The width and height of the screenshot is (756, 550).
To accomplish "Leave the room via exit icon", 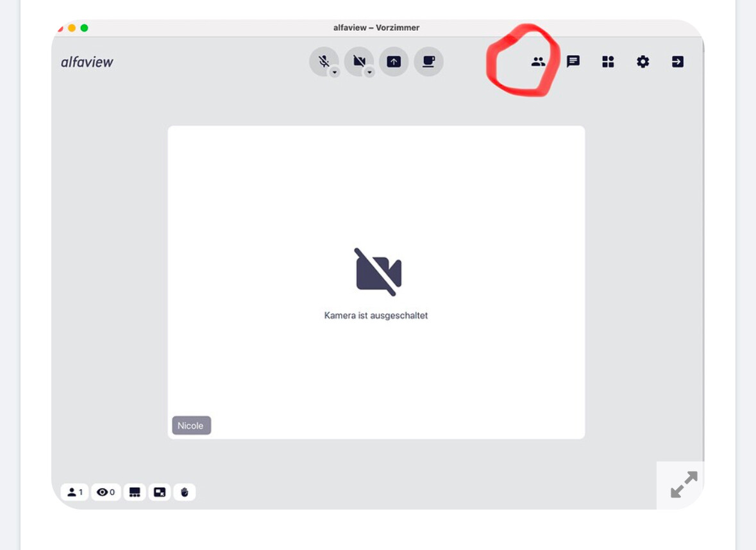I will pyautogui.click(x=678, y=62).
